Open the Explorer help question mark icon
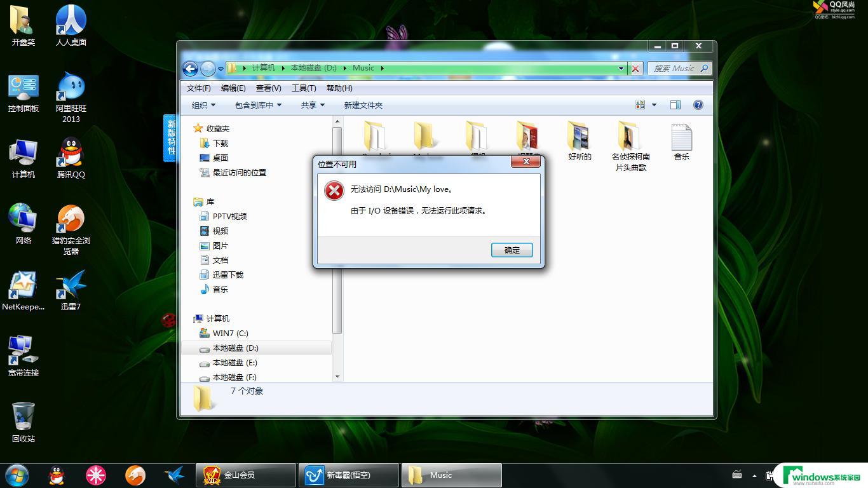 (x=698, y=105)
